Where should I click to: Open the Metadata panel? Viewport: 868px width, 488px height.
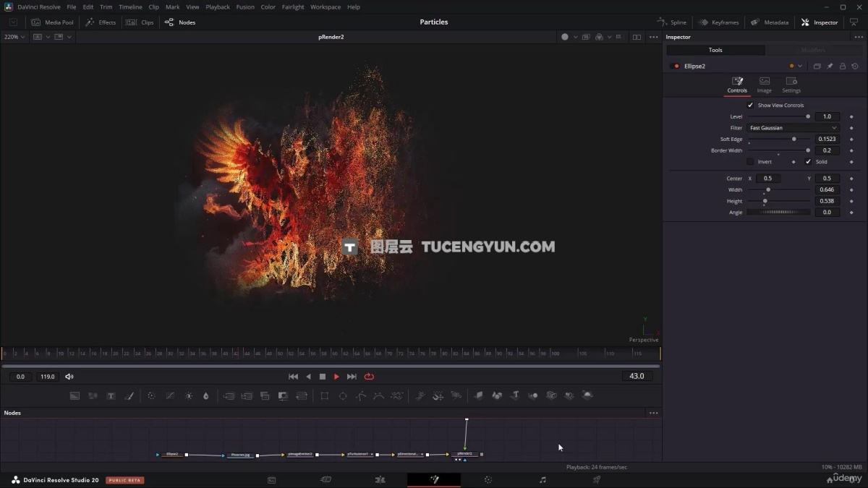click(769, 22)
